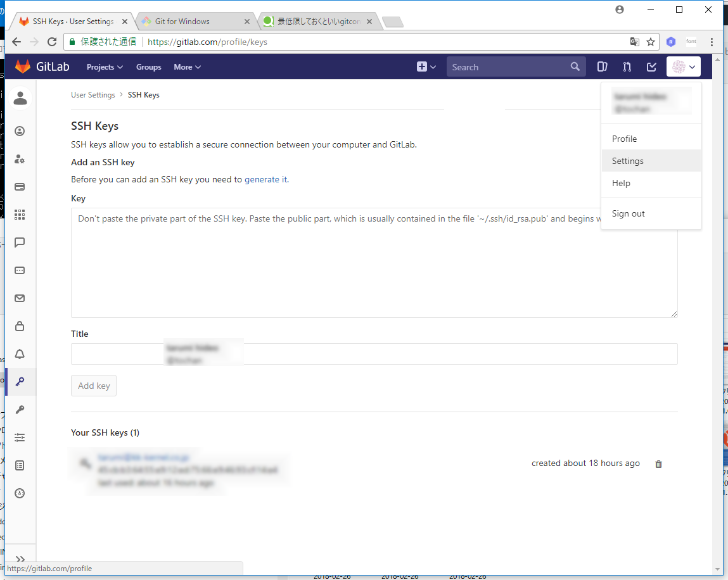Go to Emails via the envelope icon
Viewport: 728px width, 580px height.
pyautogui.click(x=20, y=298)
